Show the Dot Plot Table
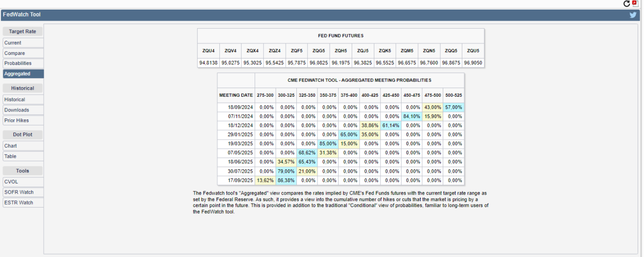Screen dimensions: 644x257 (23, 156)
